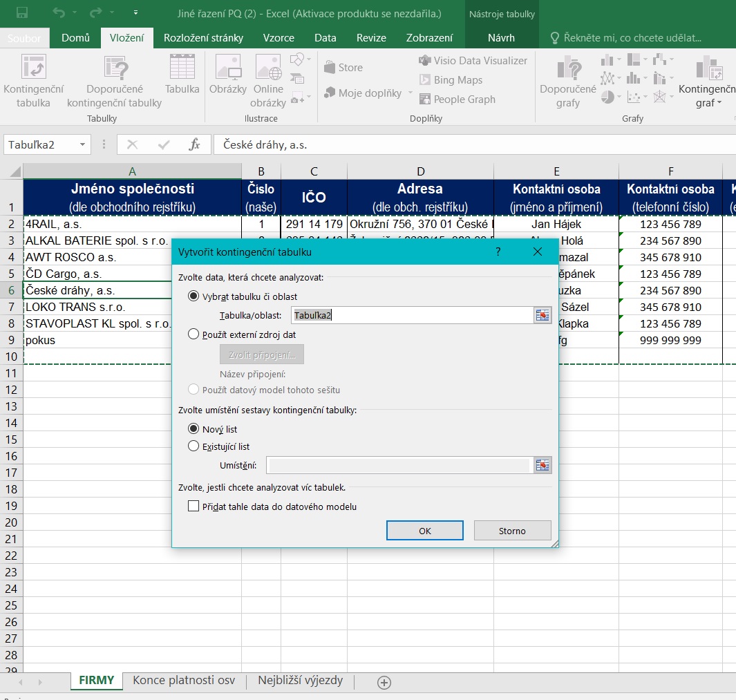Switch to the Data ribbon tab
This screenshot has width=736, height=700.
325,38
